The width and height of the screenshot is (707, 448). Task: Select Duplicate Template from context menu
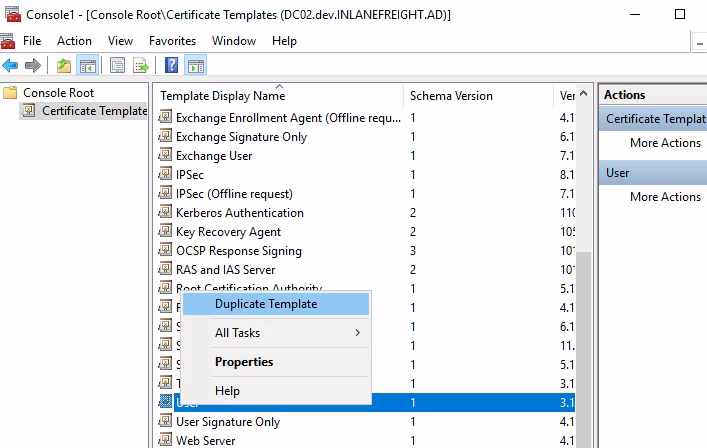point(266,304)
